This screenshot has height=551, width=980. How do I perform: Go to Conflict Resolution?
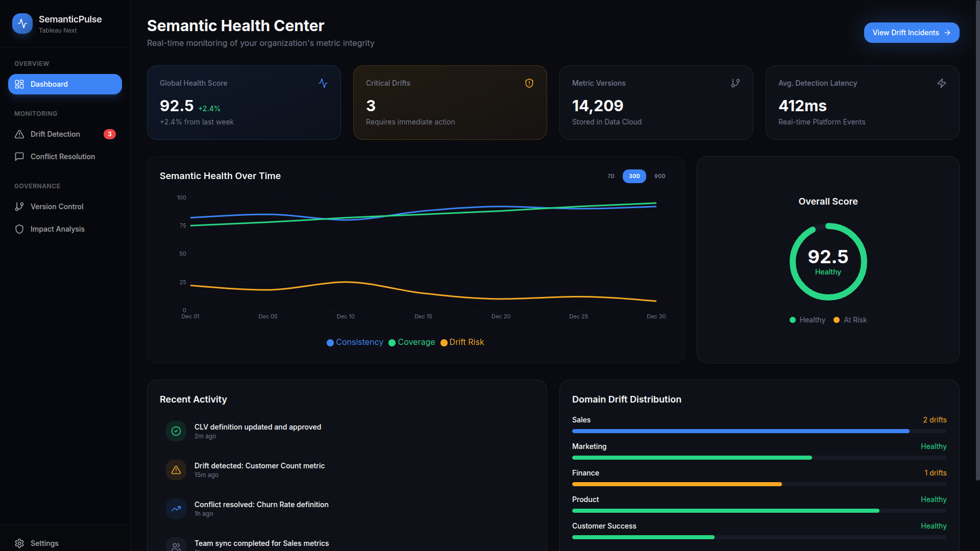tap(62, 157)
